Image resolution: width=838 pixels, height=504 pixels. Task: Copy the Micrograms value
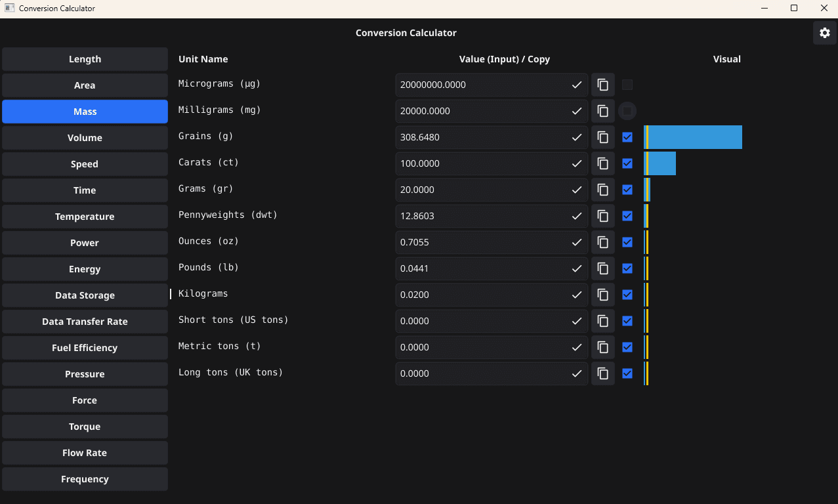pos(602,85)
